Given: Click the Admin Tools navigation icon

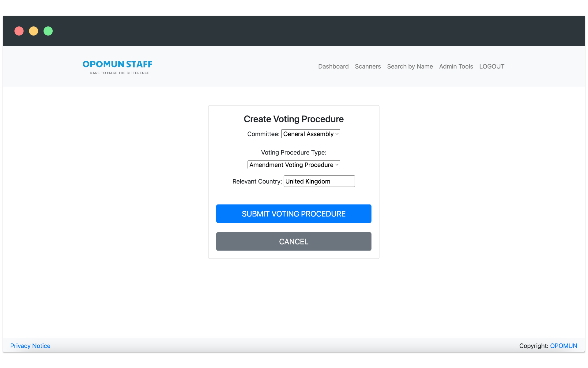Looking at the screenshot, I should tap(456, 66).
